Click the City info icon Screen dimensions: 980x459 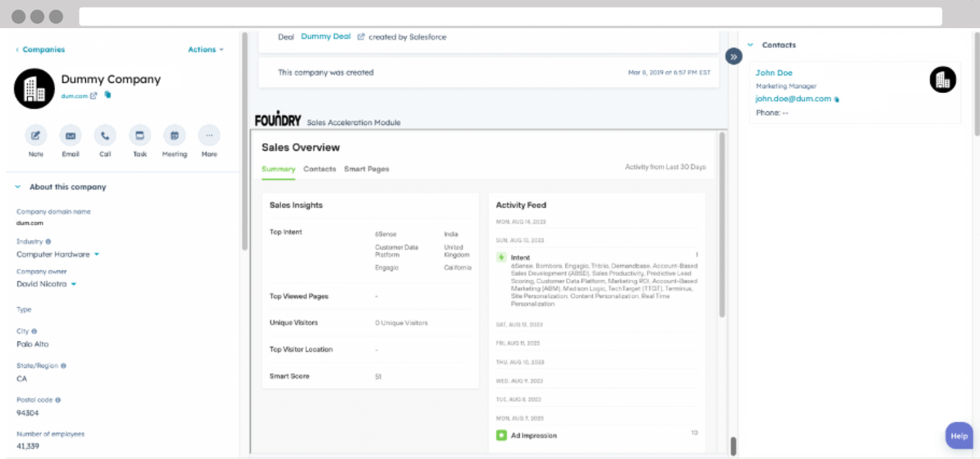click(x=34, y=331)
